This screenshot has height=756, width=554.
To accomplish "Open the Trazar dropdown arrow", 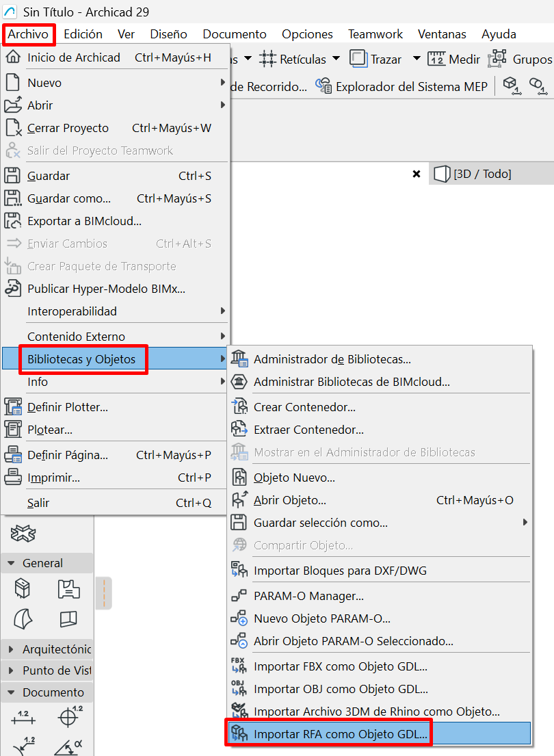I will pyautogui.click(x=415, y=60).
